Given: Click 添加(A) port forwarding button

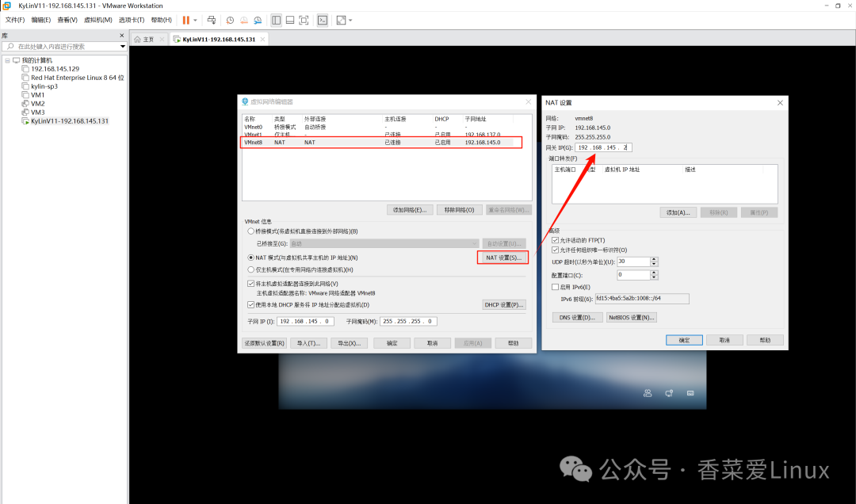Looking at the screenshot, I should click(678, 213).
